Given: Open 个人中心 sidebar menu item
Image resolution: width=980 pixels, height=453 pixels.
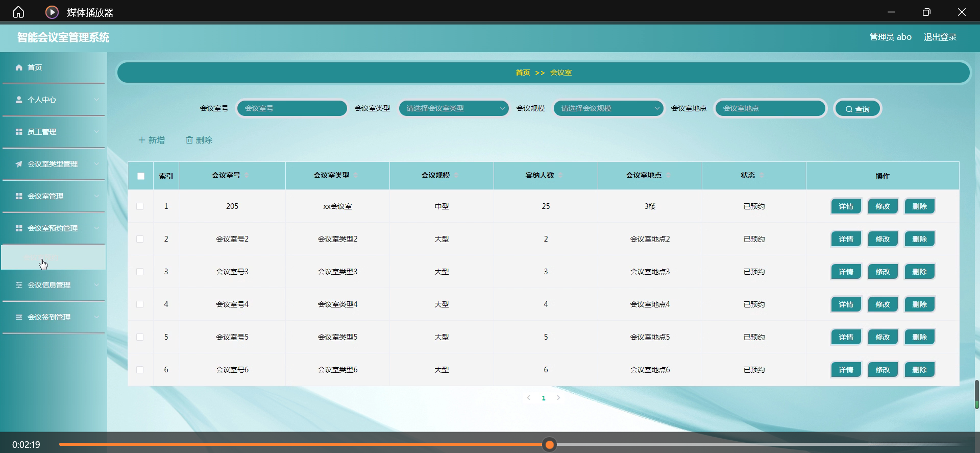Looking at the screenshot, I should coord(54,100).
